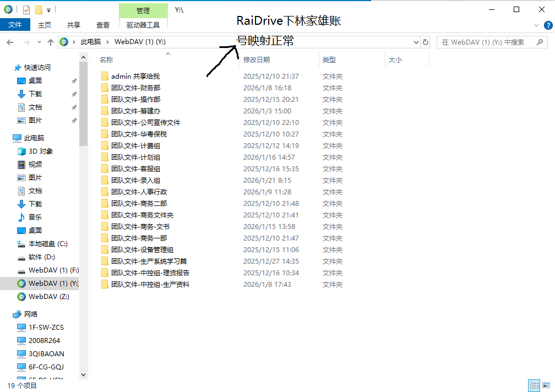Image resolution: width=555 pixels, height=392 pixels.
Task: Switch to details view in status bar
Action: pyautogui.click(x=534, y=385)
